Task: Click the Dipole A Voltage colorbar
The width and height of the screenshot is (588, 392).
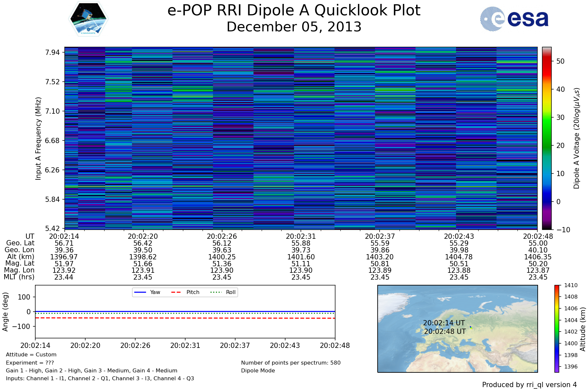Action: (547, 138)
